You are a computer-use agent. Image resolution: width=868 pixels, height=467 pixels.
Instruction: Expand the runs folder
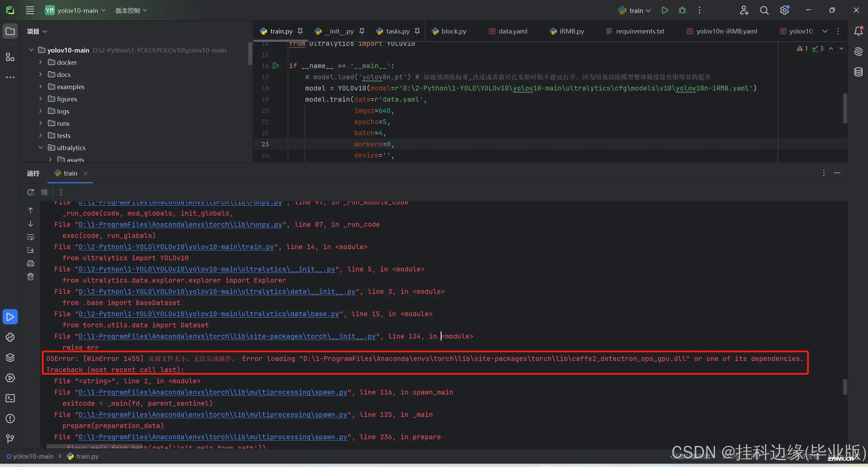click(41, 123)
